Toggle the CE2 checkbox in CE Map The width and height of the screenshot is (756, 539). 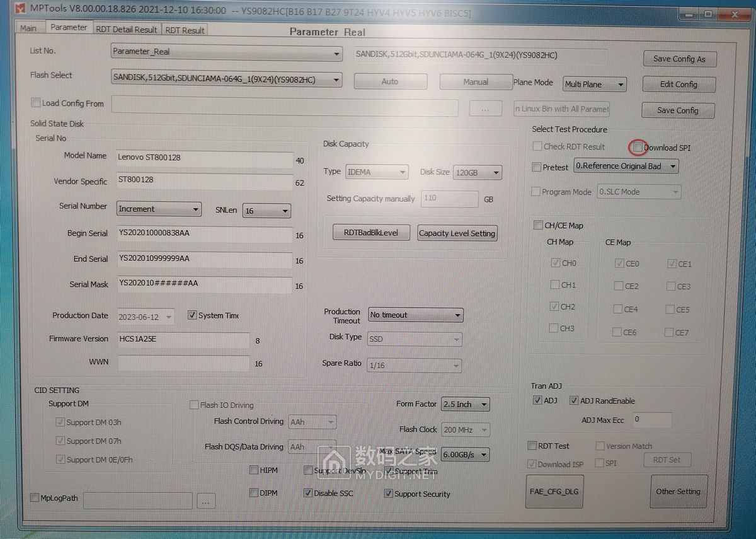(x=617, y=285)
